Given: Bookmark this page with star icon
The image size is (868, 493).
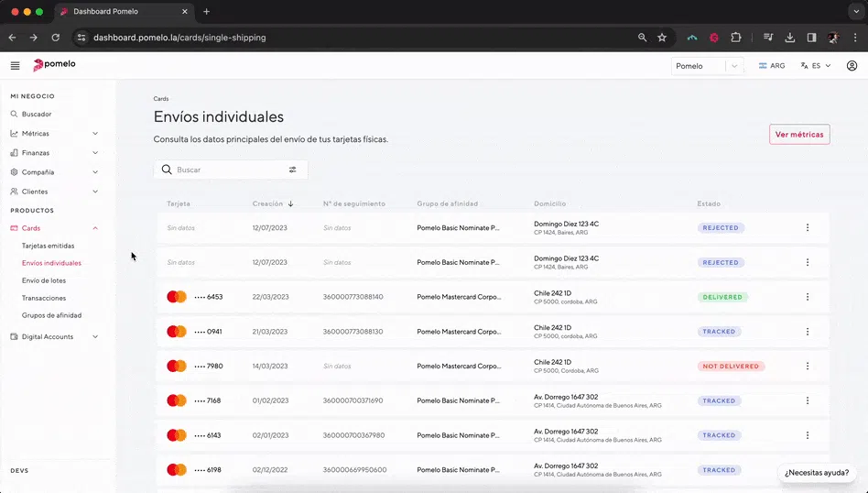Looking at the screenshot, I should [662, 38].
